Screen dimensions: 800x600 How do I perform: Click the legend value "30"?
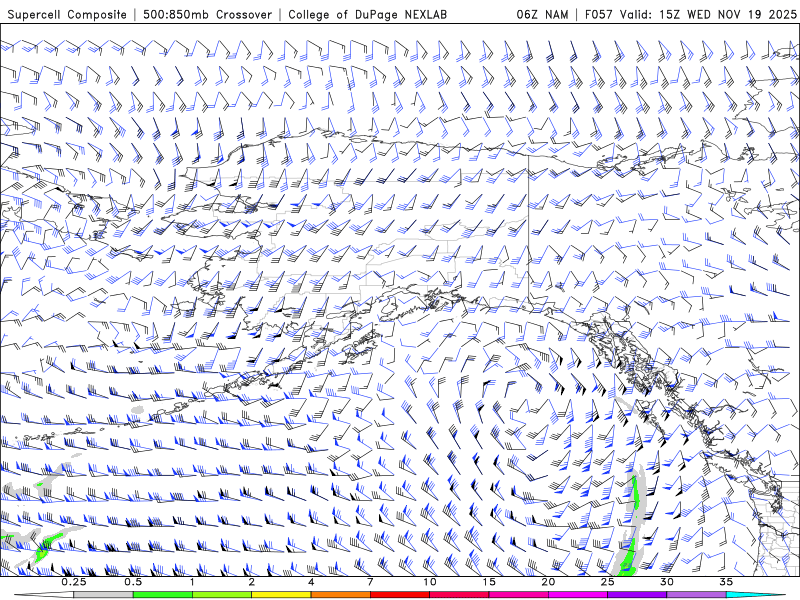pos(667,582)
